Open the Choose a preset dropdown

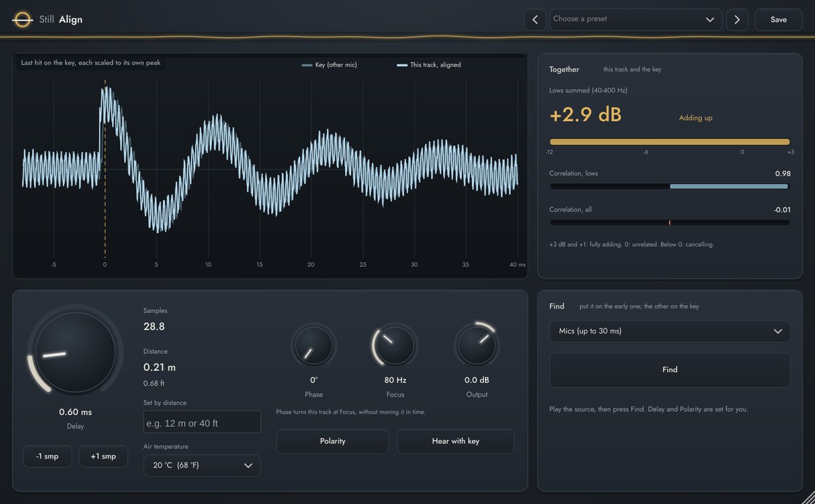pos(635,20)
